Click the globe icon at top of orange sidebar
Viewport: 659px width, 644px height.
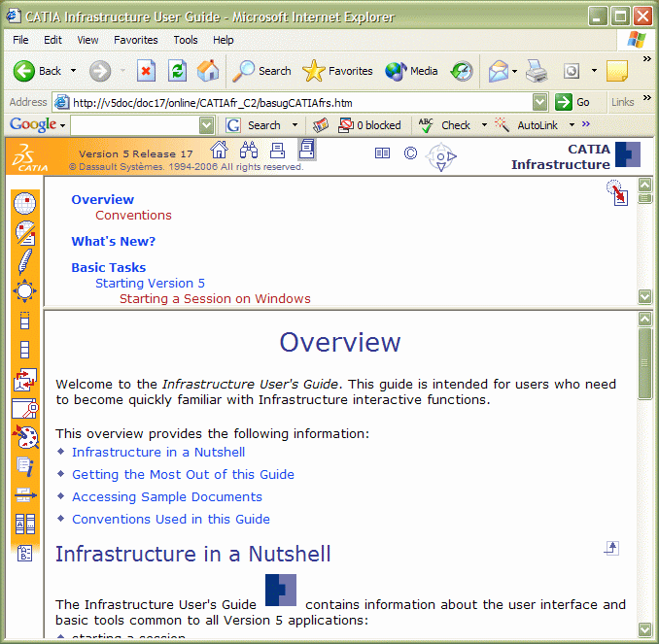25,203
